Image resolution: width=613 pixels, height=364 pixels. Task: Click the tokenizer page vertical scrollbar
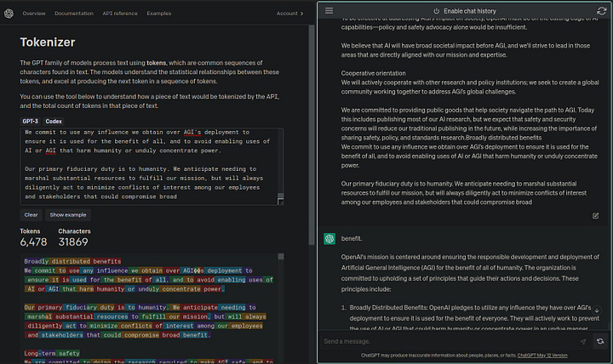click(312, 134)
